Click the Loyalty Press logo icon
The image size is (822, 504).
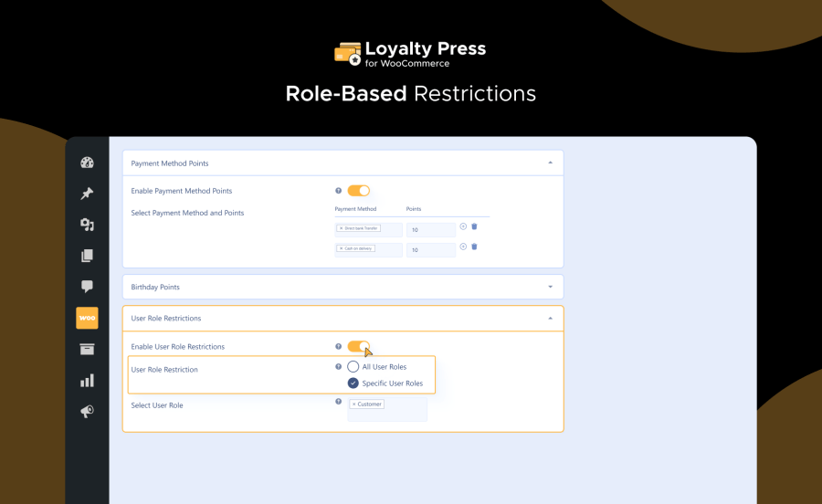pos(348,54)
